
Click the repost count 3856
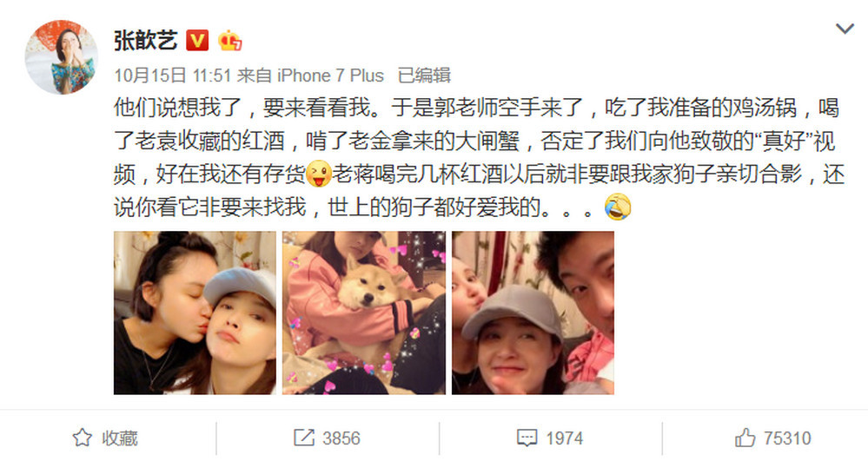click(x=341, y=438)
